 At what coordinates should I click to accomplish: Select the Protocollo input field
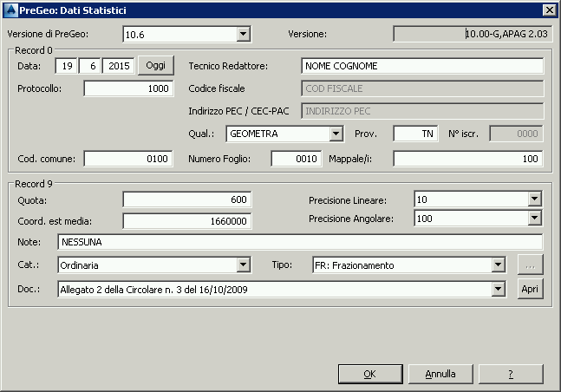point(128,88)
